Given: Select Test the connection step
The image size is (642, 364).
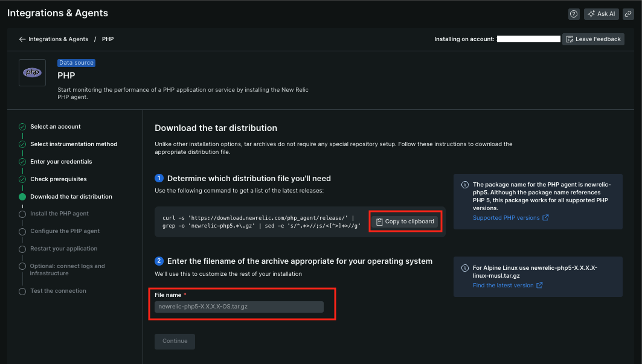Looking at the screenshot, I should pyautogui.click(x=58, y=291).
